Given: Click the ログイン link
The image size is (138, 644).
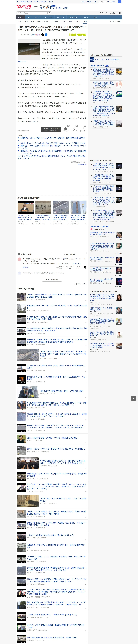Looking at the screenshot, I should pos(42,8).
